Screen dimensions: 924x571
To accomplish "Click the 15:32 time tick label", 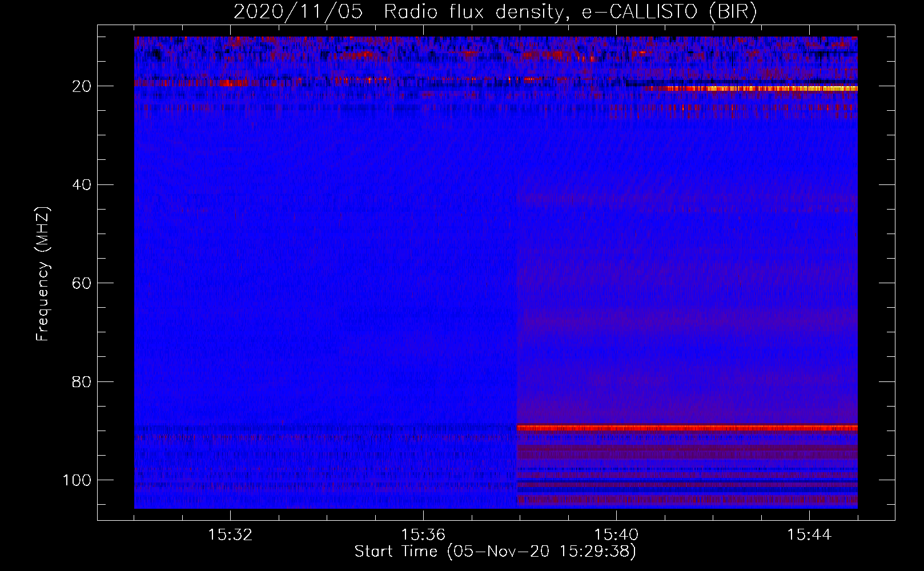I will (230, 535).
